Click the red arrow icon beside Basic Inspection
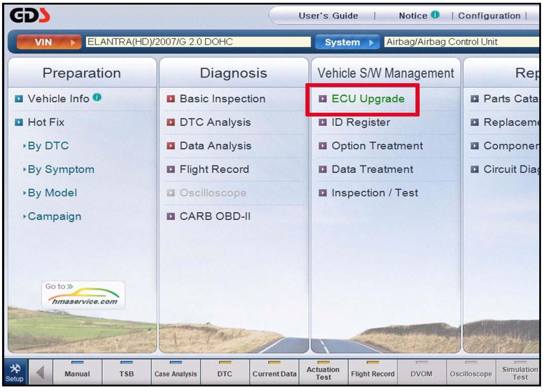This screenshot has width=548, height=392. [171, 99]
